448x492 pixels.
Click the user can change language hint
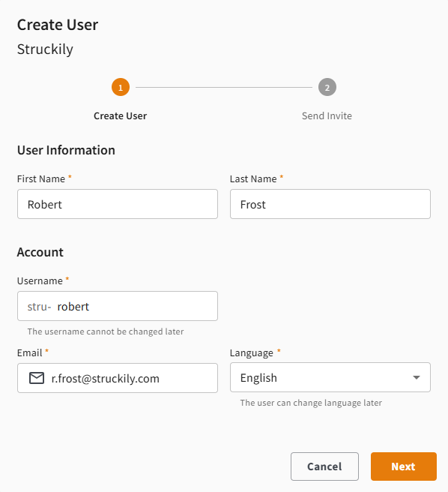(x=311, y=403)
